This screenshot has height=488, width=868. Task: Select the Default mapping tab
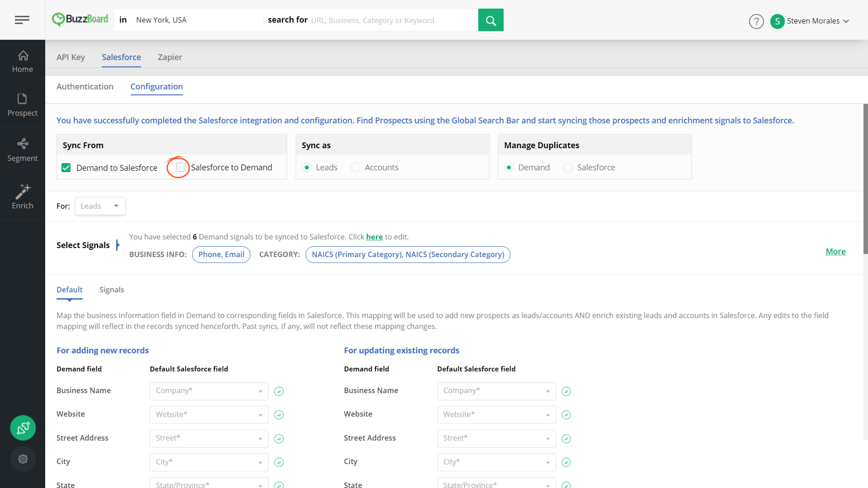tap(70, 290)
